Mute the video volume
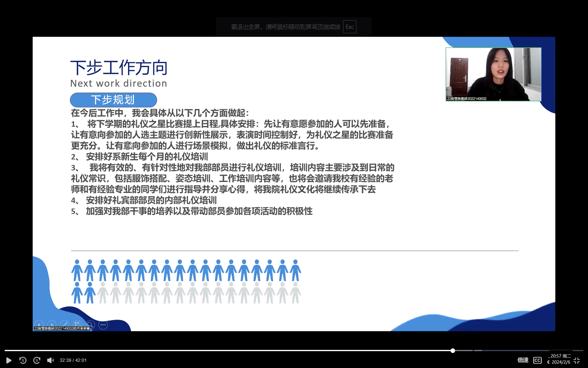 [50, 360]
